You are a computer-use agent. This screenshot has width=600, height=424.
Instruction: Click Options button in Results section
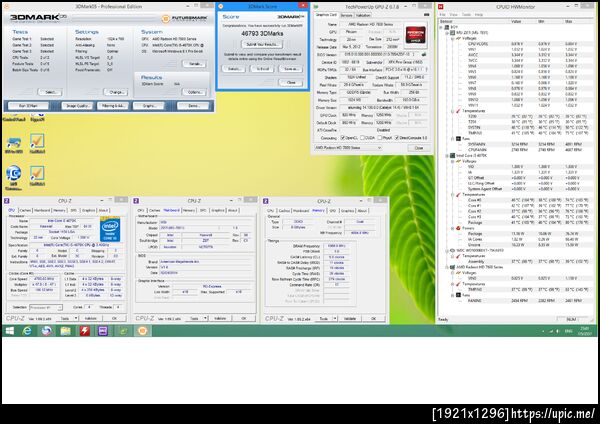194,92
